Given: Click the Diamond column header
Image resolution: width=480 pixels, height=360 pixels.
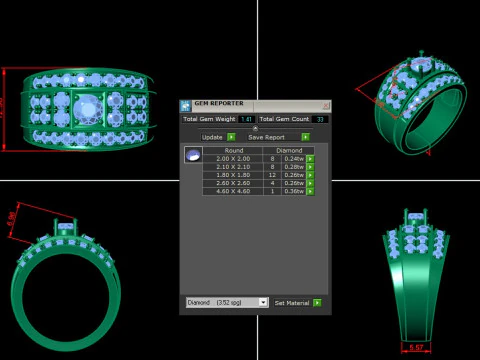Looking at the screenshot, I should [x=289, y=151].
